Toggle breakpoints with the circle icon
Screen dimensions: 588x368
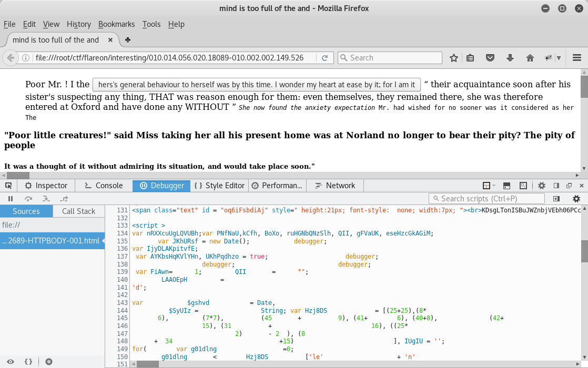[x=49, y=362]
